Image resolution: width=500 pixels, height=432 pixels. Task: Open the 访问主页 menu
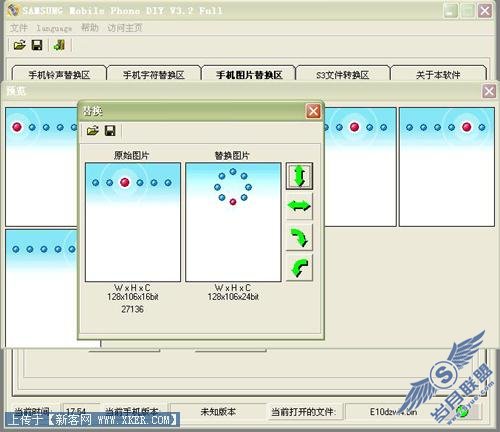tap(125, 28)
